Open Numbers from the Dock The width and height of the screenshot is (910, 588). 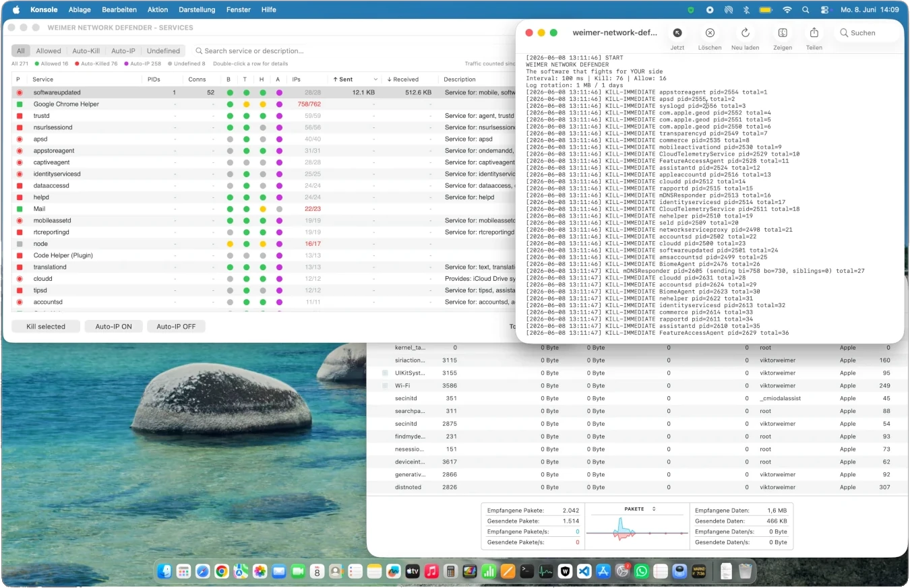pyautogui.click(x=489, y=571)
